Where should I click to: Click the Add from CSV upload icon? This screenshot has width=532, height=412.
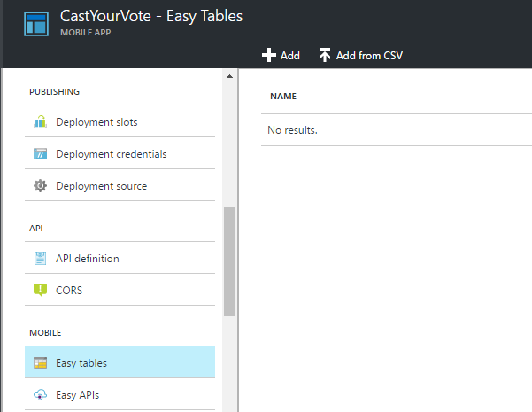click(x=324, y=55)
